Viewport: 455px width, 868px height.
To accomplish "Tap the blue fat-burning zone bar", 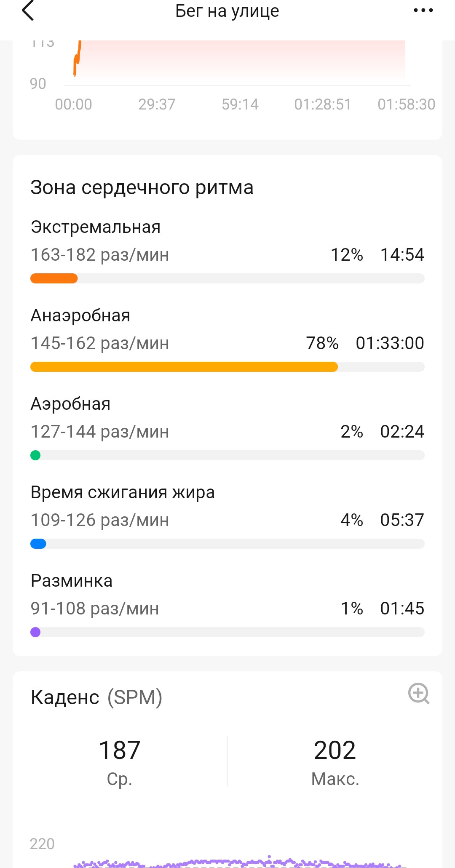I will [x=38, y=544].
